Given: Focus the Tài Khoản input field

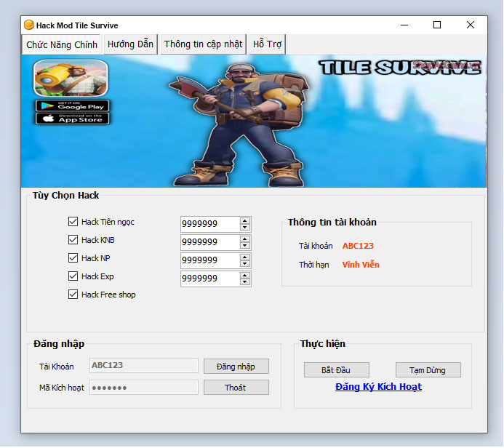Looking at the screenshot, I should click(x=144, y=366).
